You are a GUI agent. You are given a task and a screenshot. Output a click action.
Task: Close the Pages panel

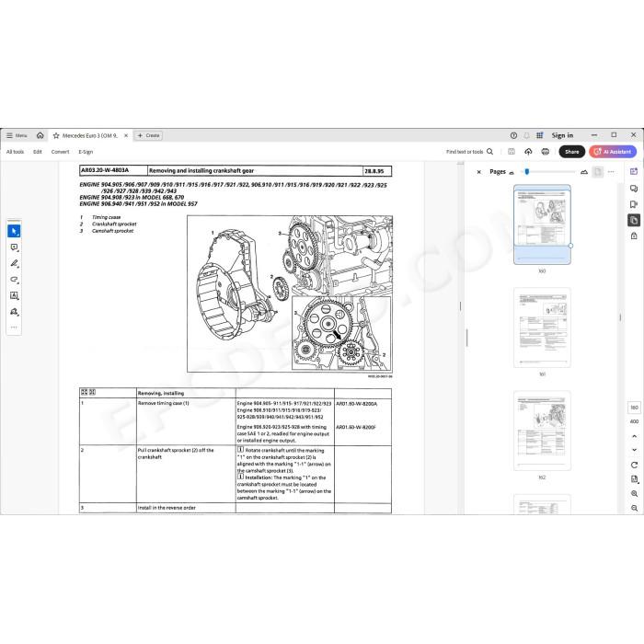coord(479,172)
